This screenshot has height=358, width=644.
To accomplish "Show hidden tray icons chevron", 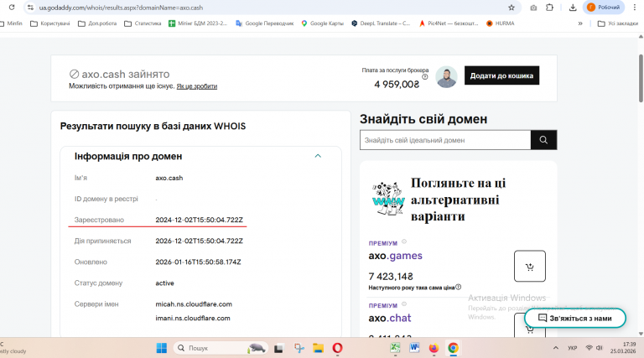I will [x=556, y=348].
